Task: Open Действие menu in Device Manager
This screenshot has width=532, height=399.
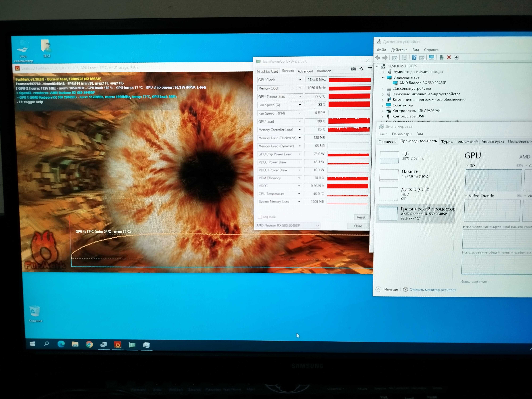Action: 399,50
